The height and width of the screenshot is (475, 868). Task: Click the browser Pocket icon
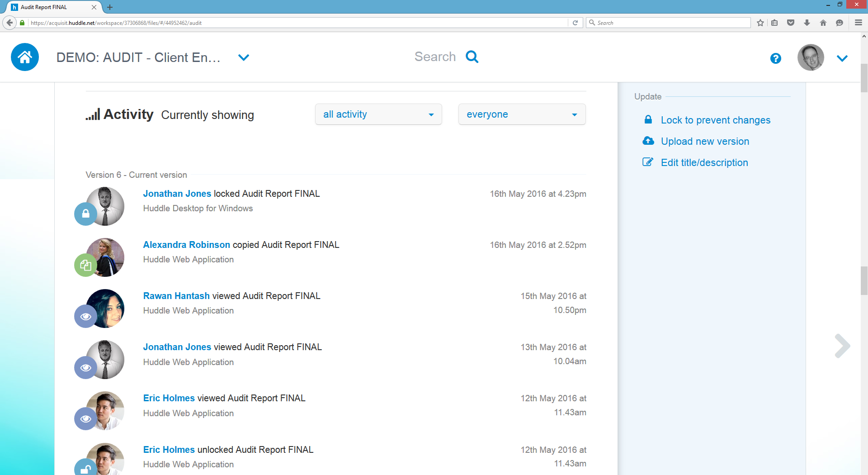(x=791, y=23)
